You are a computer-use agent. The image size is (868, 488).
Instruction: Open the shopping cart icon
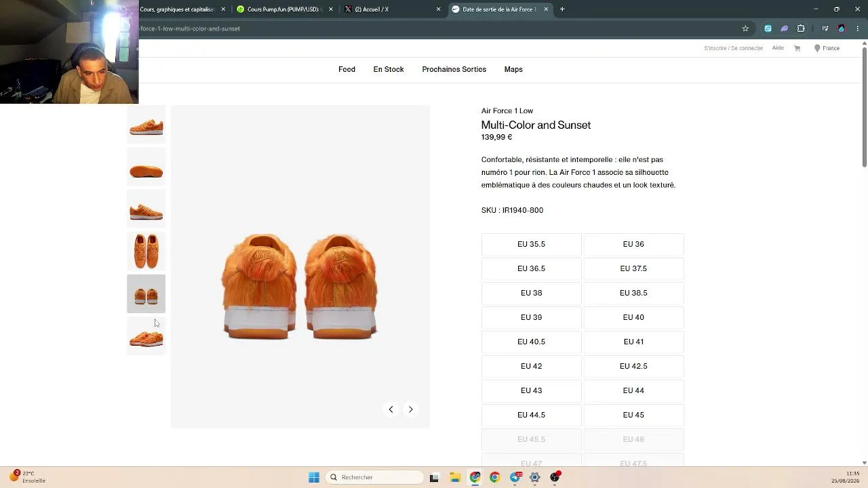pyautogui.click(x=797, y=48)
